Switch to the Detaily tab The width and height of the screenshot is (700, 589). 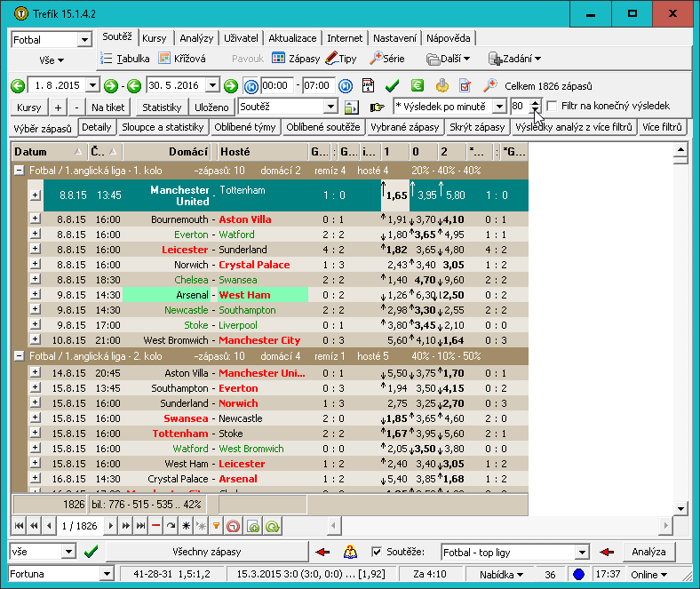(97, 127)
